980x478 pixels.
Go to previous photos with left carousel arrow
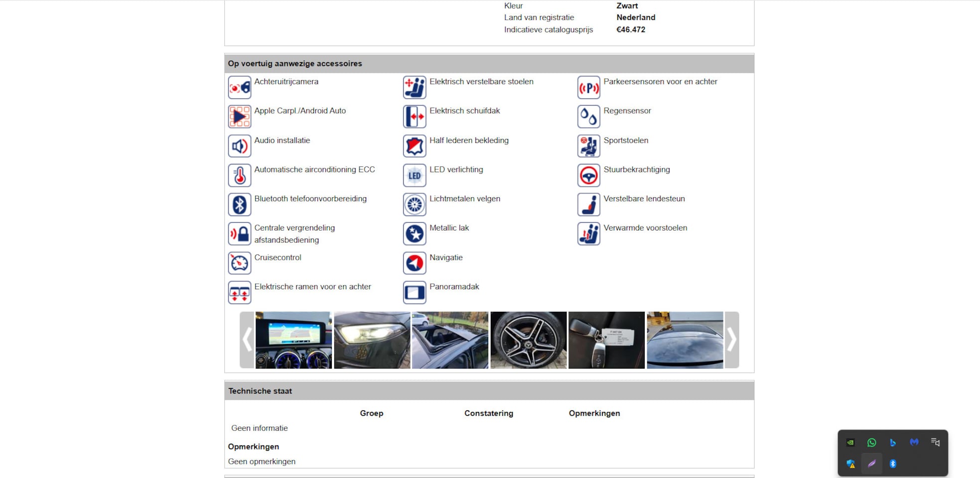247,340
